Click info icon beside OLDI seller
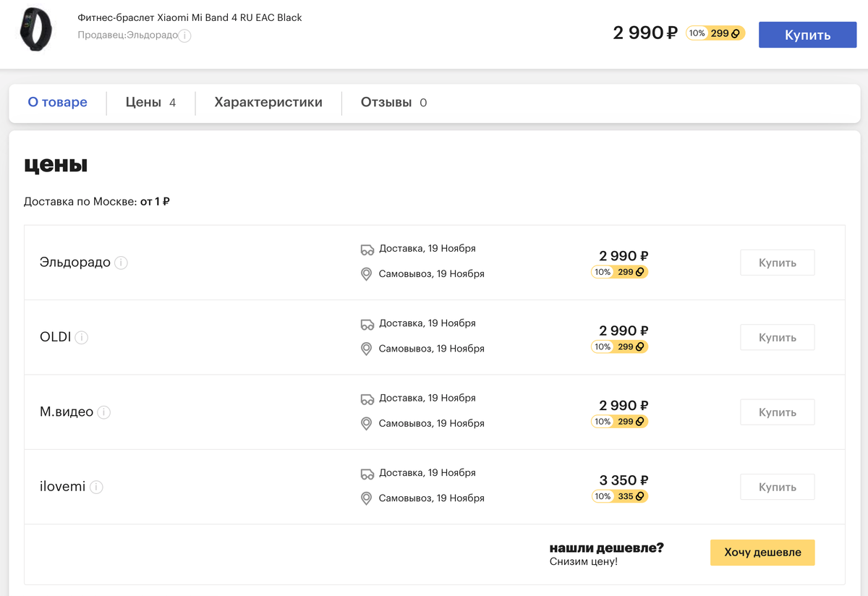This screenshot has height=596, width=868. (82, 338)
